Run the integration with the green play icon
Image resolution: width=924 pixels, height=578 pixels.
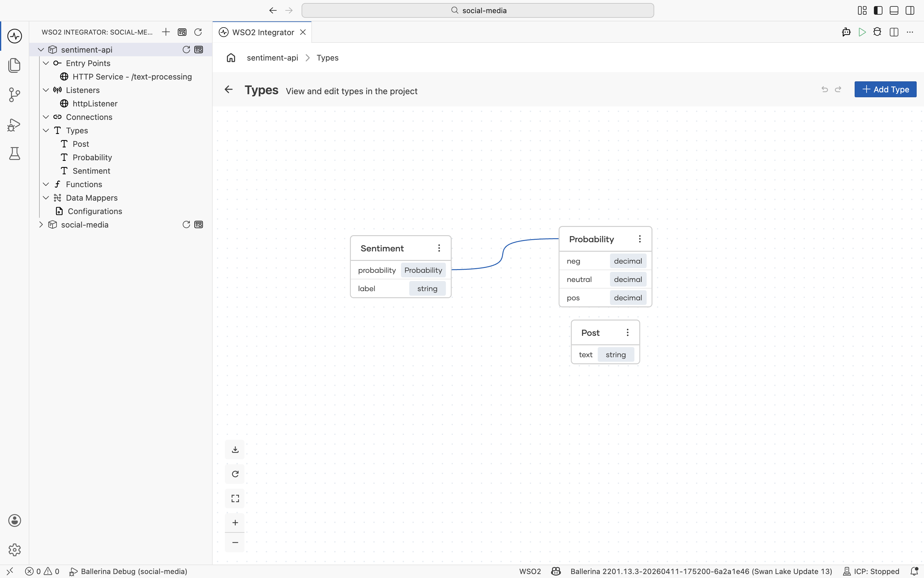tap(862, 32)
